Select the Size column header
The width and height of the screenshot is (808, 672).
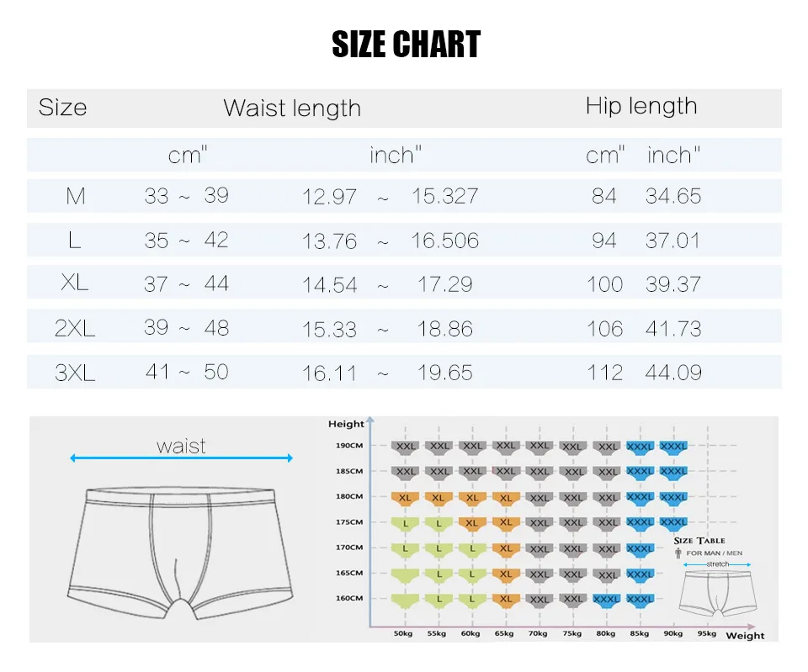coord(62,108)
